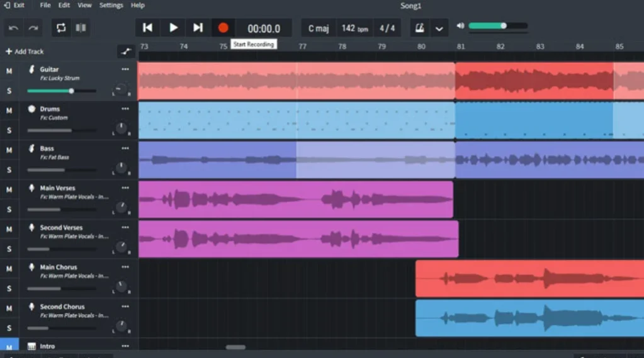Click Add Track
This screenshot has width=644, height=358.
[25, 52]
